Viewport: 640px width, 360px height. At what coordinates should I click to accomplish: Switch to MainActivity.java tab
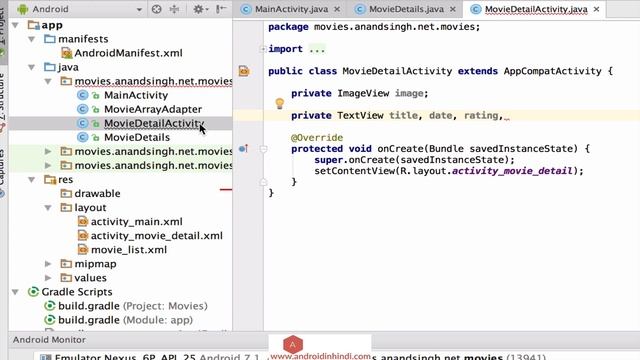pyautogui.click(x=291, y=9)
